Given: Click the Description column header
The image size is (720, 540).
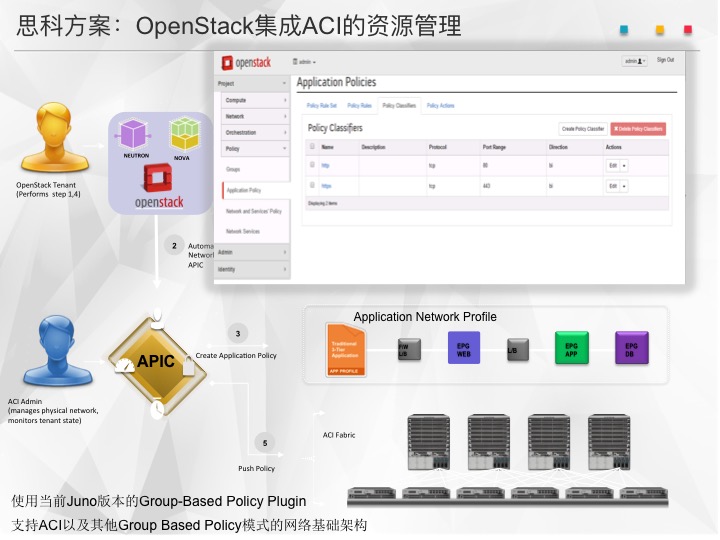Looking at the screenshot, I should coord(373,147).
